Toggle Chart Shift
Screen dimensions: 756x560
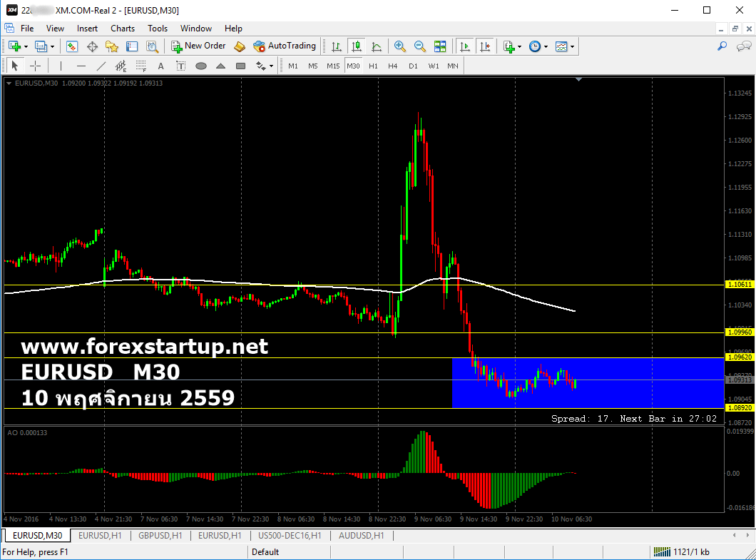(x=485, y=46)
